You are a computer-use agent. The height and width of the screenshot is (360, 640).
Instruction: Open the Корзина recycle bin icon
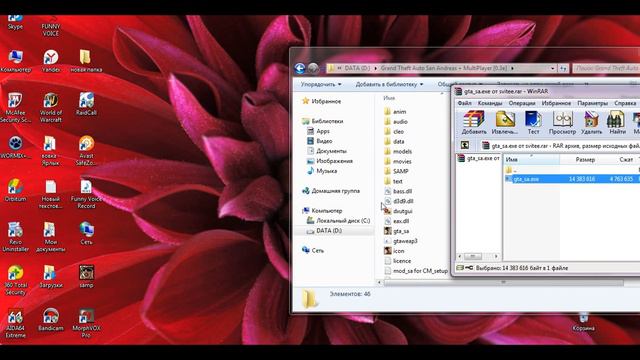(583, 322)
